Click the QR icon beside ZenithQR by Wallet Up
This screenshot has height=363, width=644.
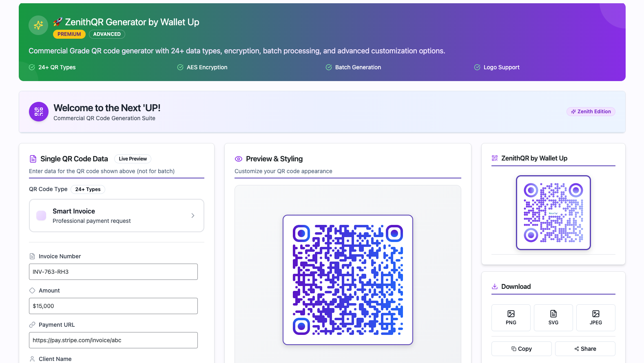[x=495, y=158]
